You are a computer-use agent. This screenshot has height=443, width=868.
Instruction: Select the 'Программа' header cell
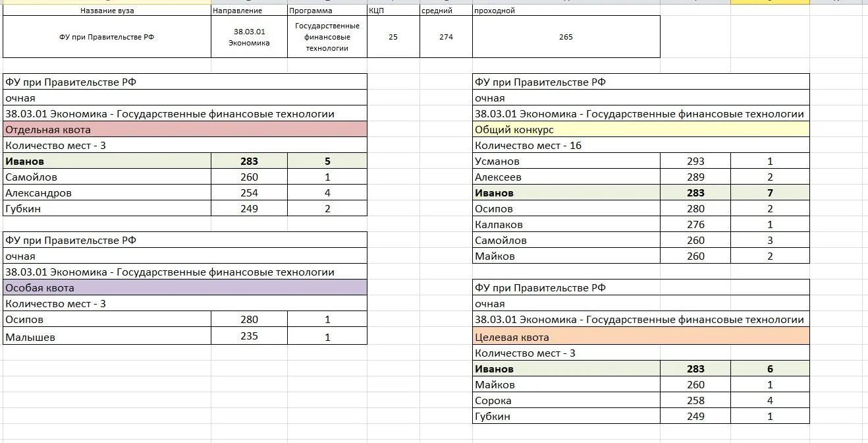pos(327,11)
